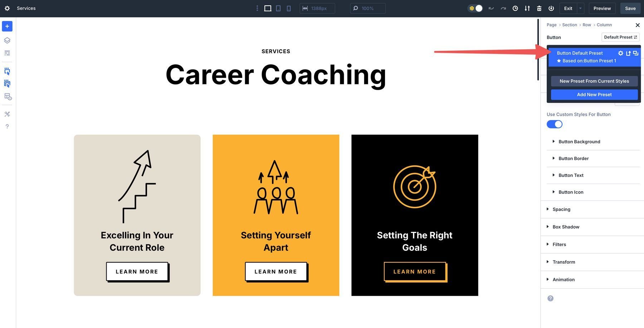The width and height of the screenshot is (644, 328).
Task: Switch to tablet view icon
Action: pos(278,8)
